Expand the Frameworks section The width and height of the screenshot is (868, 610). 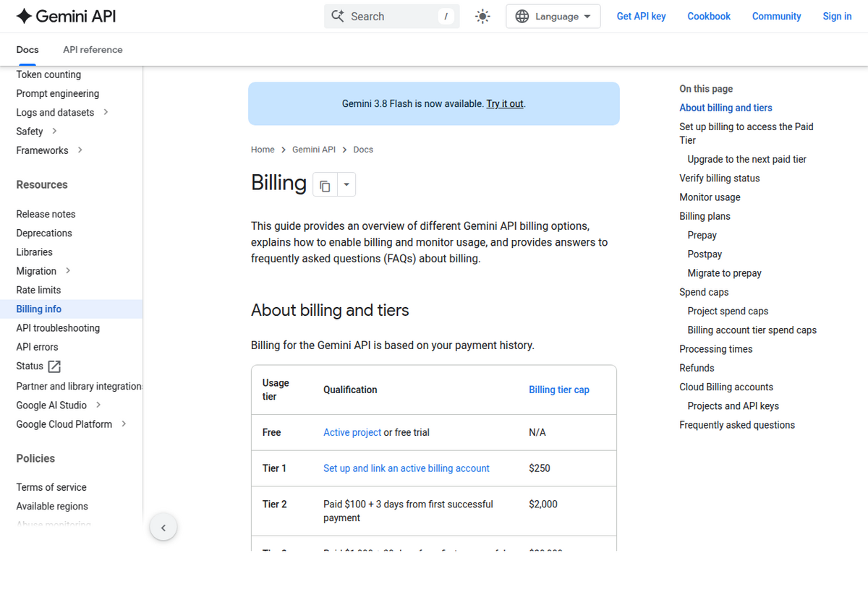pos(80,150)
